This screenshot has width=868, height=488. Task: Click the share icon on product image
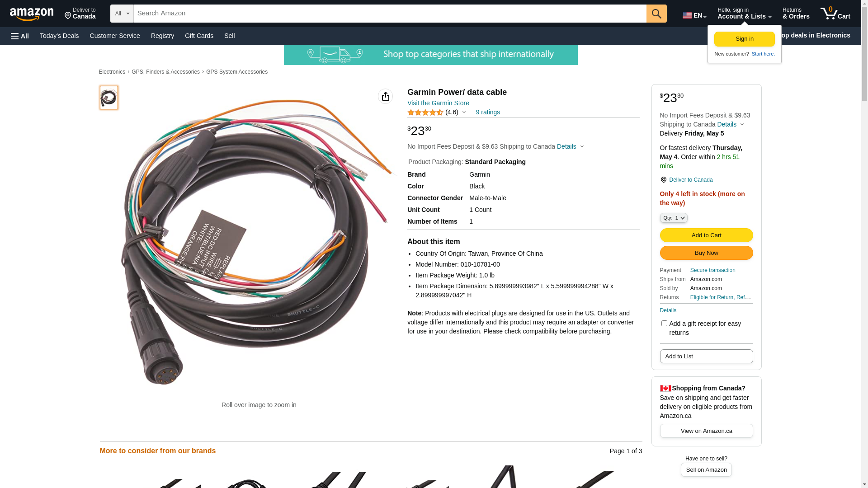(386, 96)
